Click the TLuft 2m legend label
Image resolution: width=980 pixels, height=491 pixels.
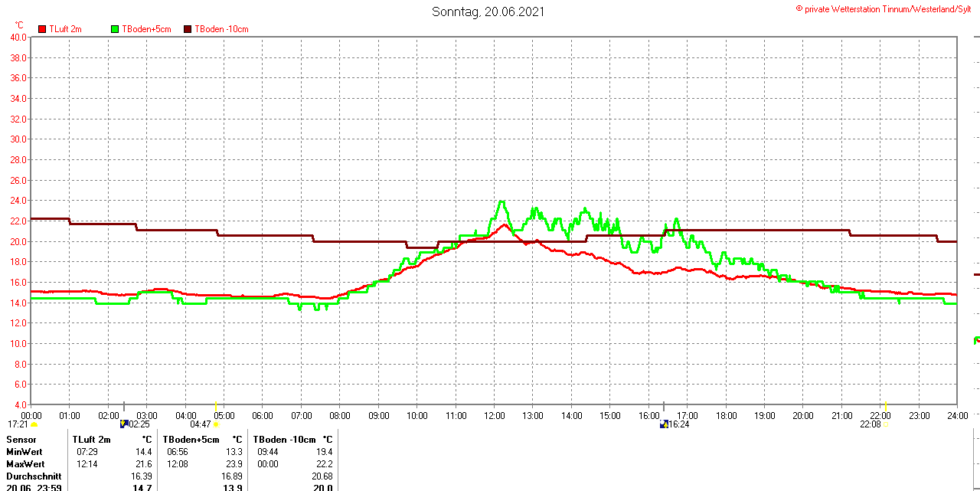65,29
